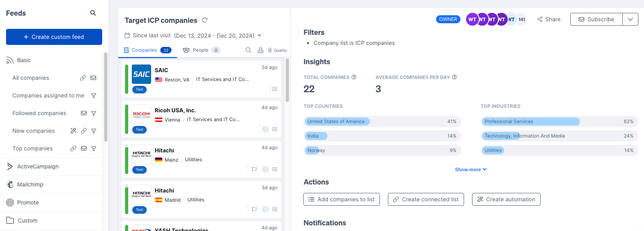Click Create custom feed button
Image resolution: width=644 pixels, height=231 pixels.
click(x=54, y=37)
